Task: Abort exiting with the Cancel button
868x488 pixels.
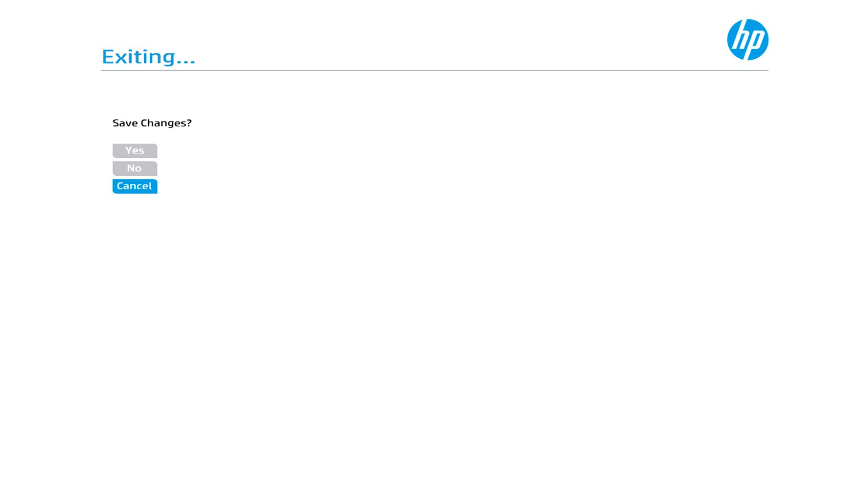Action: tap(135, 186)
